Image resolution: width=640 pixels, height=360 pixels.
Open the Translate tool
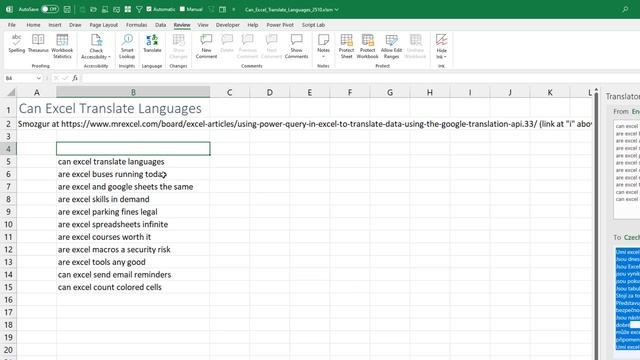point(152,43)
